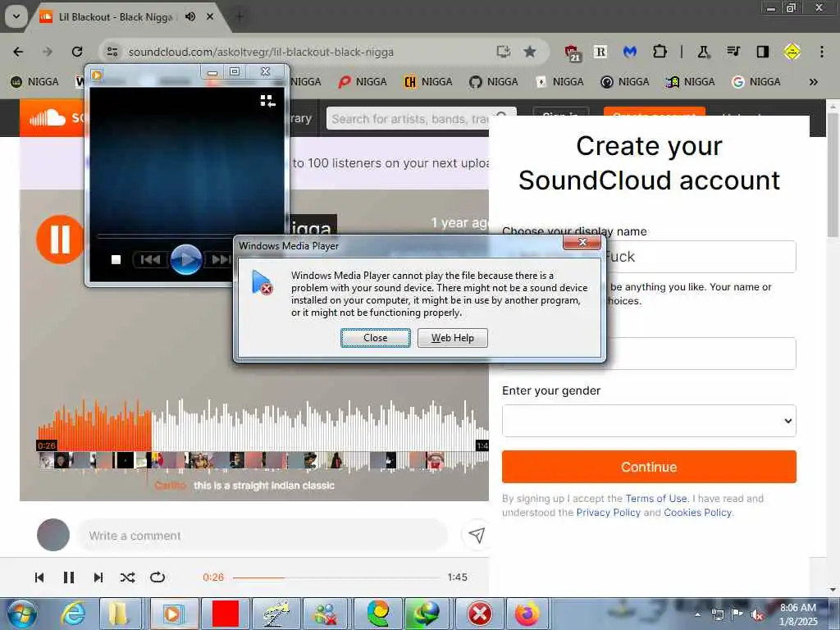Open the taskbar clock showing 8:06 AM
The height and width of the screenshot is (630, 840).
coord(798,614)
